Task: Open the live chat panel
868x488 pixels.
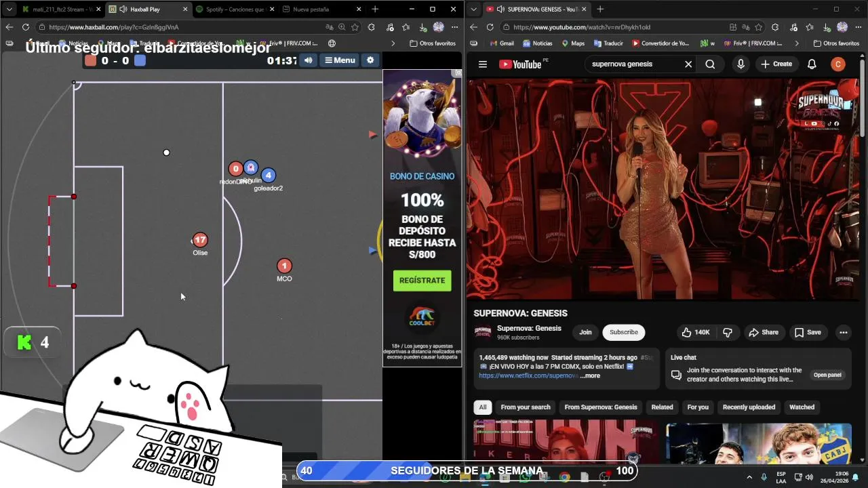Action: coord(827,375)
